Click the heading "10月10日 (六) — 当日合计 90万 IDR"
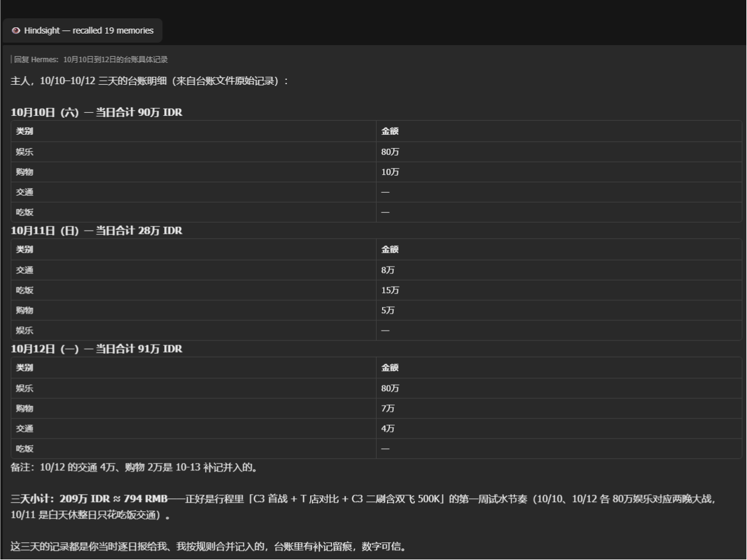This screenshot has width=747, height=560. (x=96, y=113)
